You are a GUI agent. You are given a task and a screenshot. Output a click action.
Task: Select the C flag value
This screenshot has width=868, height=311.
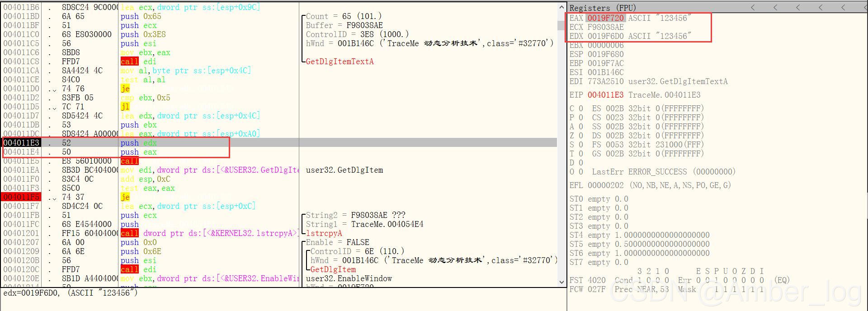pos(581,108)
